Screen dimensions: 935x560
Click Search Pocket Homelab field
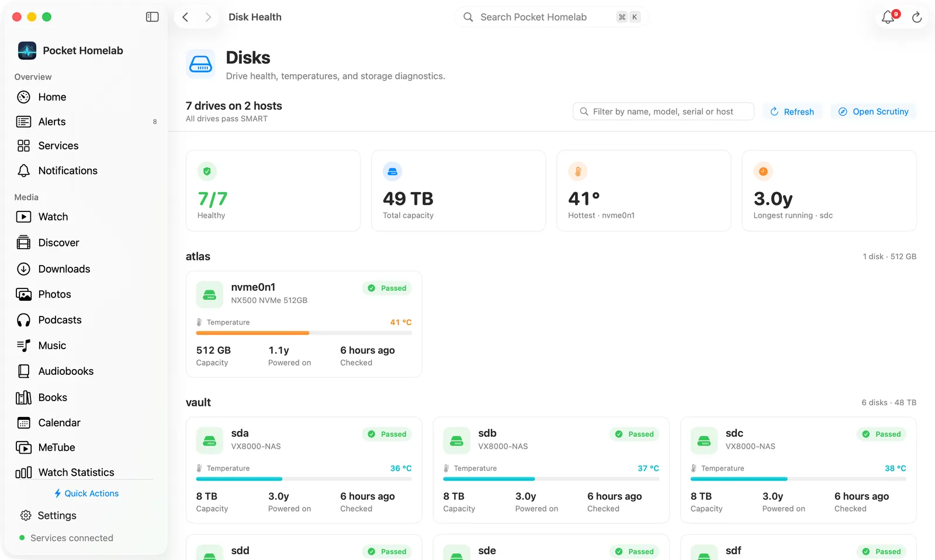pos(551,17)
